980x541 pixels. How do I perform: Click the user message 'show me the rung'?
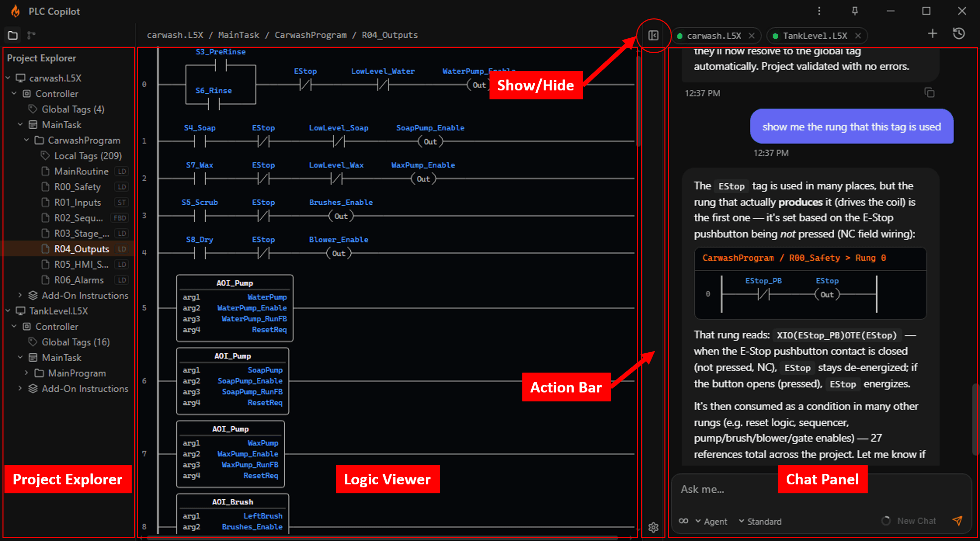click(851, 127)
